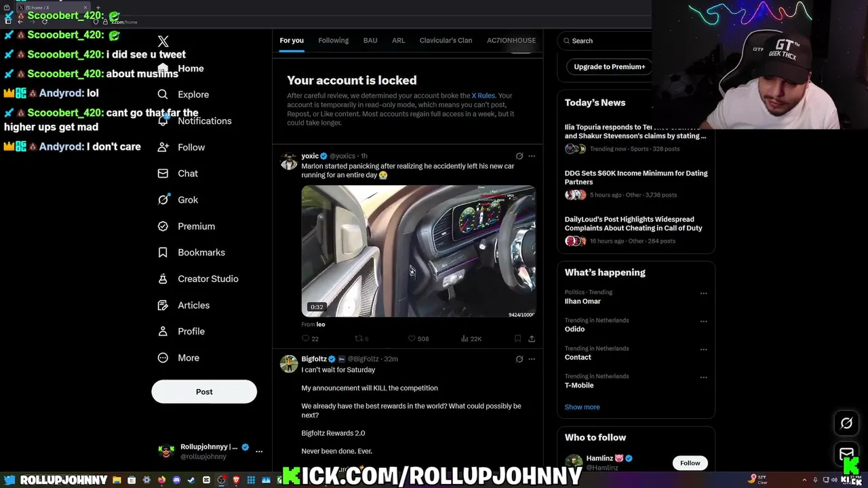The image size is (868, 488).
Task: Open Explore from the sidebar
Action: 183,94
